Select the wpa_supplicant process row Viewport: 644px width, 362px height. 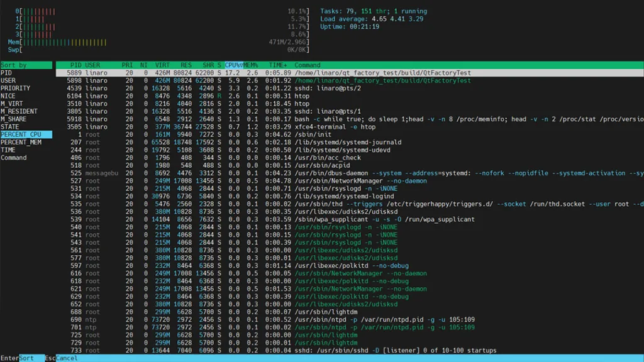[350, 219]
